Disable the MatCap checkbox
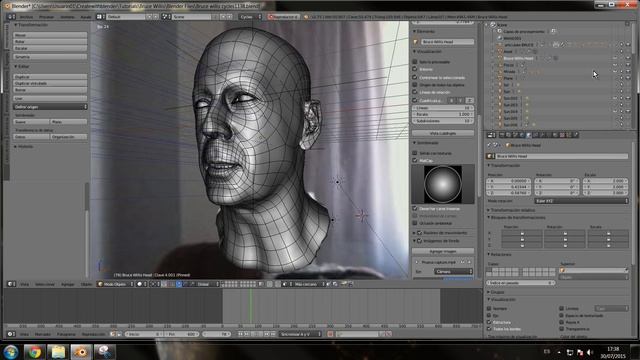This screenshot has height=360, width=640. (415, 160)
